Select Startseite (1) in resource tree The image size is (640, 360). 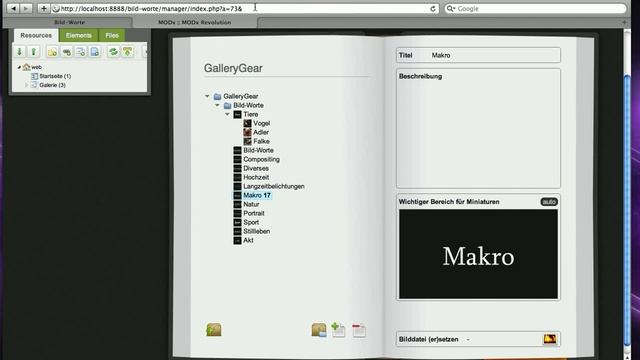point(55,76)
